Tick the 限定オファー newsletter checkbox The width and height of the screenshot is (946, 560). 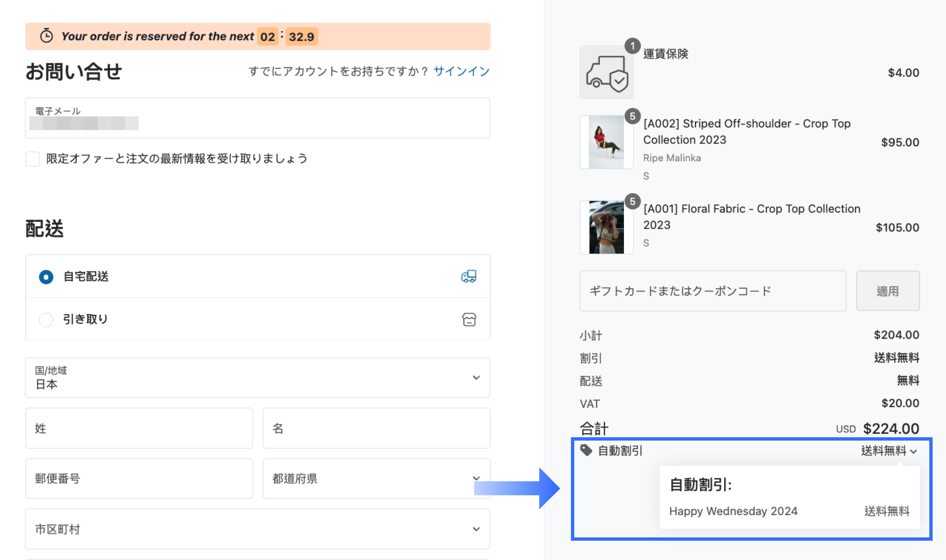33,159
